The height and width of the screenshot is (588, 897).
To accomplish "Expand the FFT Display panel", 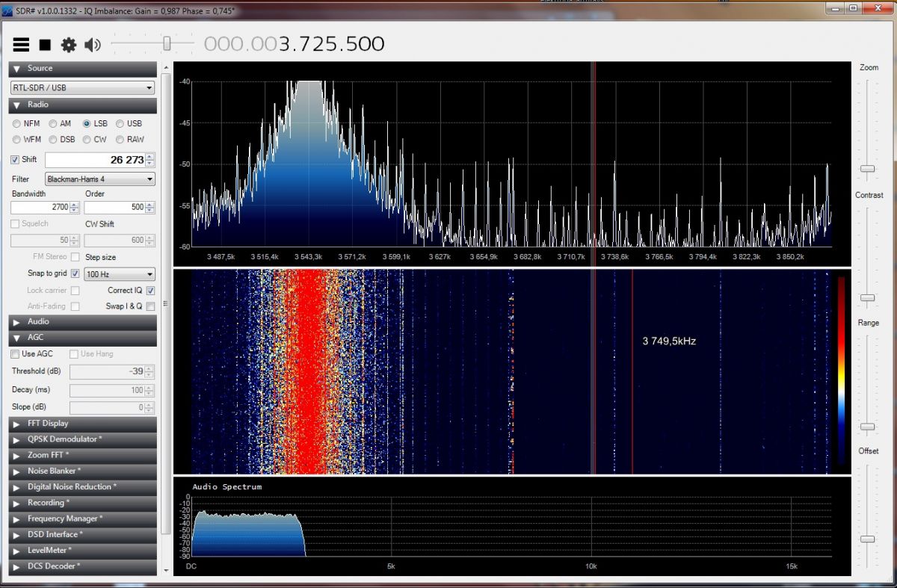I will pyautogui.click(x=82, y=424).
